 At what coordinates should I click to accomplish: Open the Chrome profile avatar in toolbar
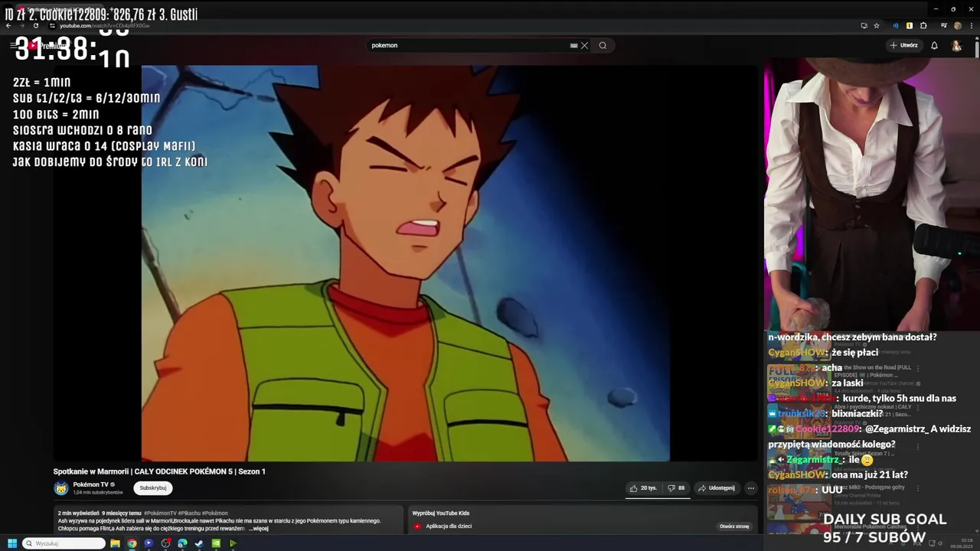[957, 25]
